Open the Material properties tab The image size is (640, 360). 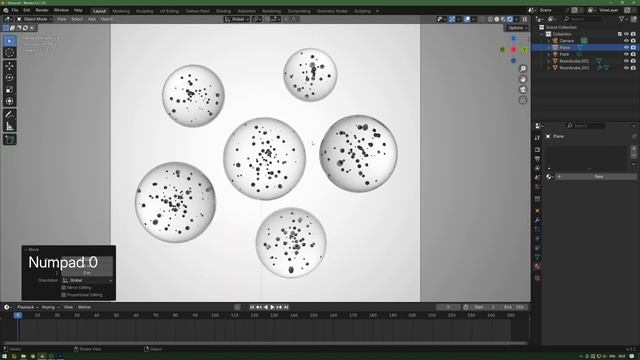point(538,266)
